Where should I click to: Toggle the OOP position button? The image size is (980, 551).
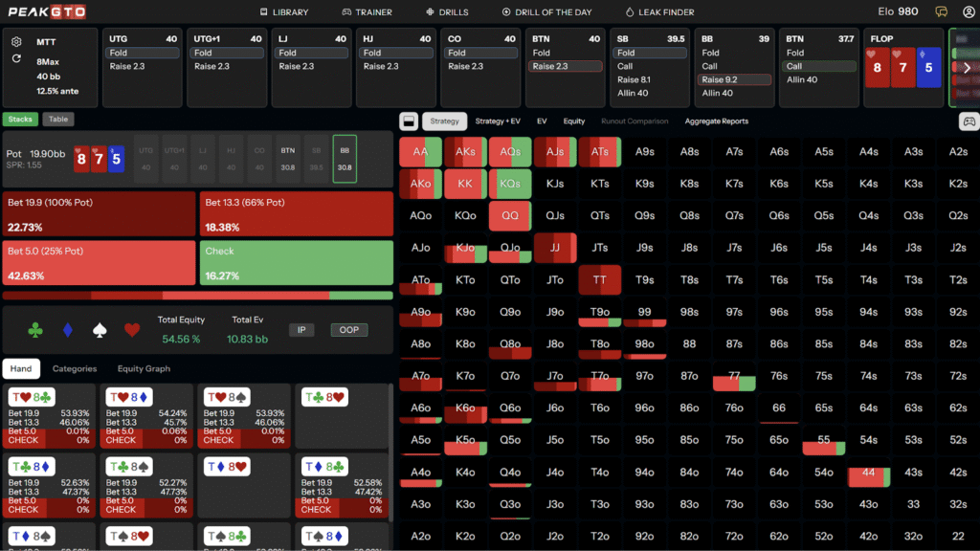[x=348, y=330]
